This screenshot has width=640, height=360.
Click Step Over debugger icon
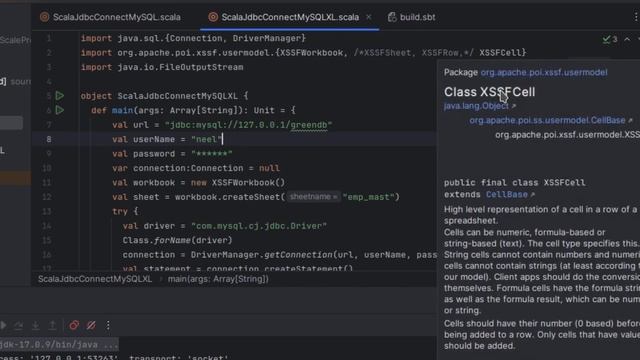pyautogui.click(x=18, y=325)
